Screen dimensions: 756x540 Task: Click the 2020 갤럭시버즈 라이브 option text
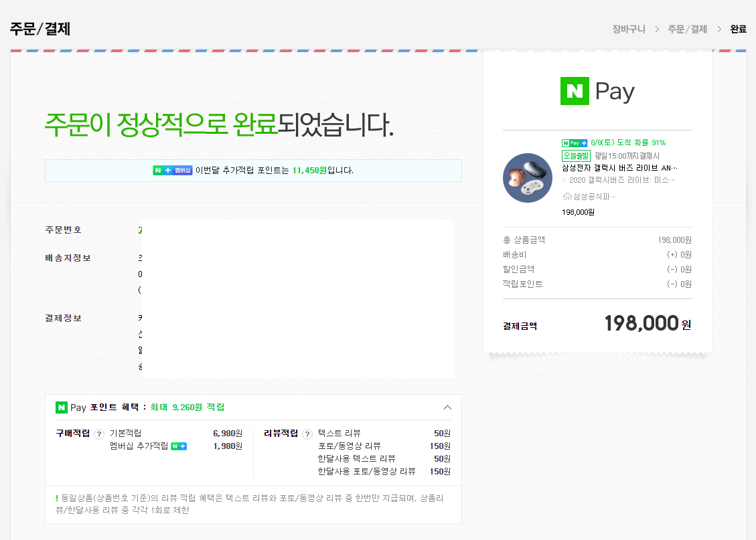[623, 180]
